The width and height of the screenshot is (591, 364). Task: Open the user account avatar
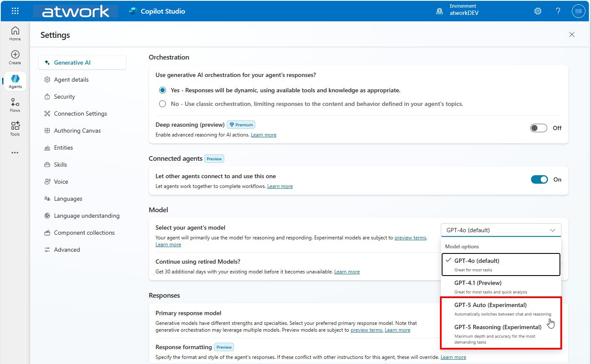pos(578,11)
